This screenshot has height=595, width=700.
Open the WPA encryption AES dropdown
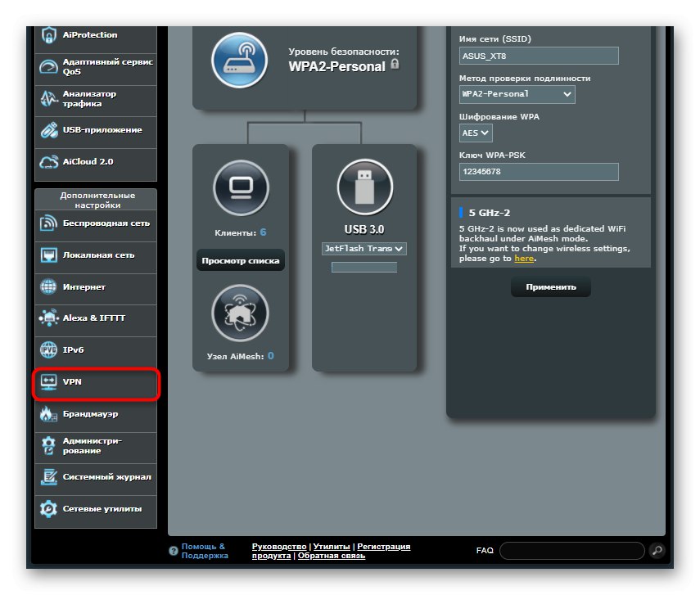[x=476, y=133]
